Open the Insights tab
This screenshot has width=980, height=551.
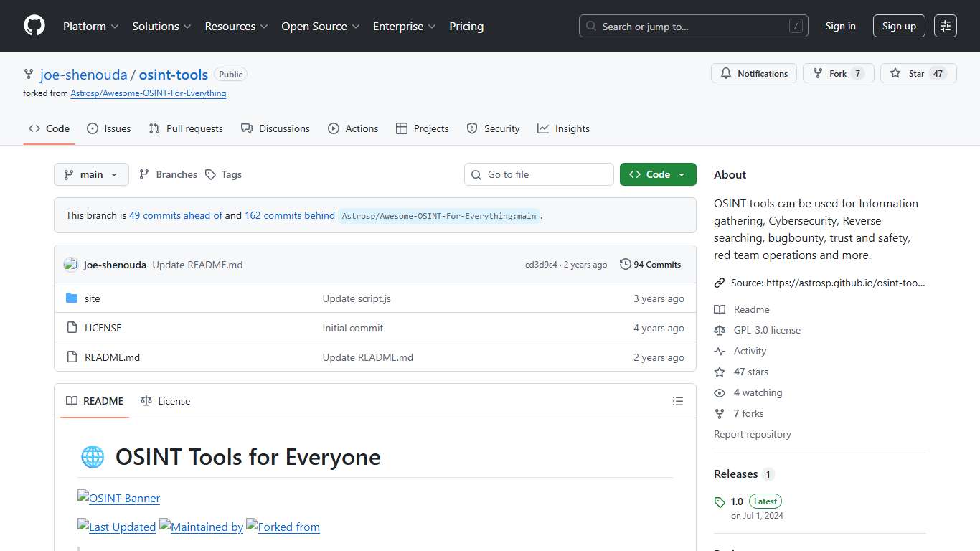pos(564,128)
